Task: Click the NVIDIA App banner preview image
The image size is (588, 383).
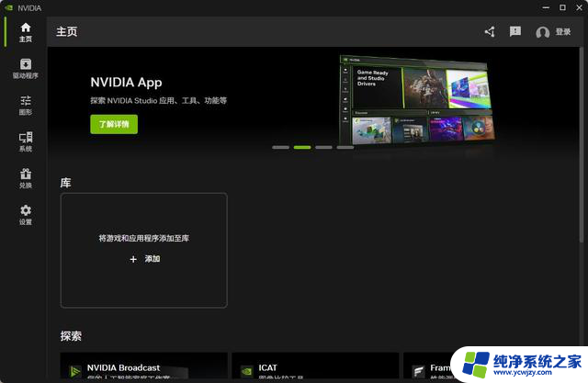Action: 417,100
